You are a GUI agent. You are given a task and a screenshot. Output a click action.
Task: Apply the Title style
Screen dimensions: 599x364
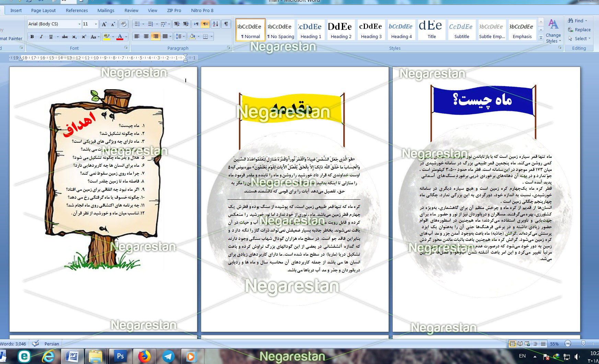[431, 30]
